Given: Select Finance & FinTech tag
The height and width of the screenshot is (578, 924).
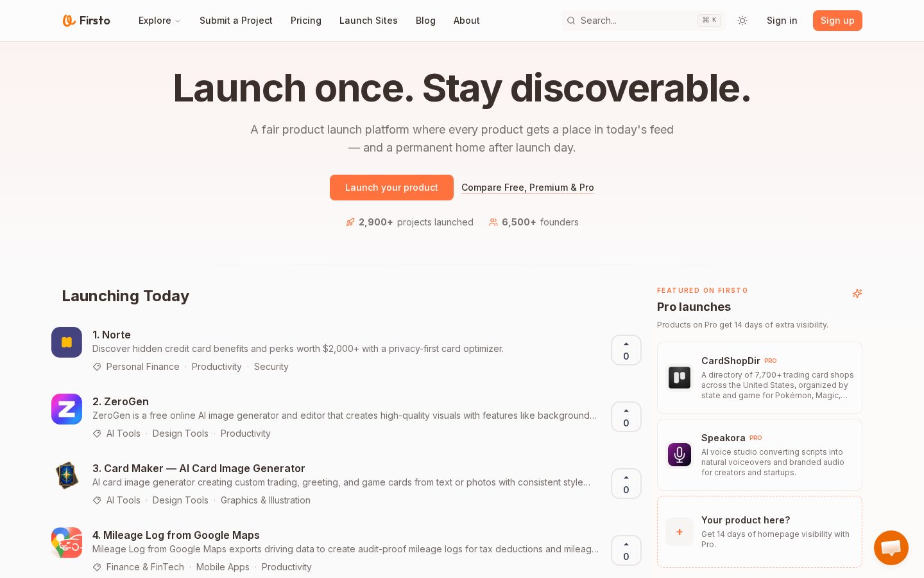Looking at the screenshot, I should tap(145, 567).
